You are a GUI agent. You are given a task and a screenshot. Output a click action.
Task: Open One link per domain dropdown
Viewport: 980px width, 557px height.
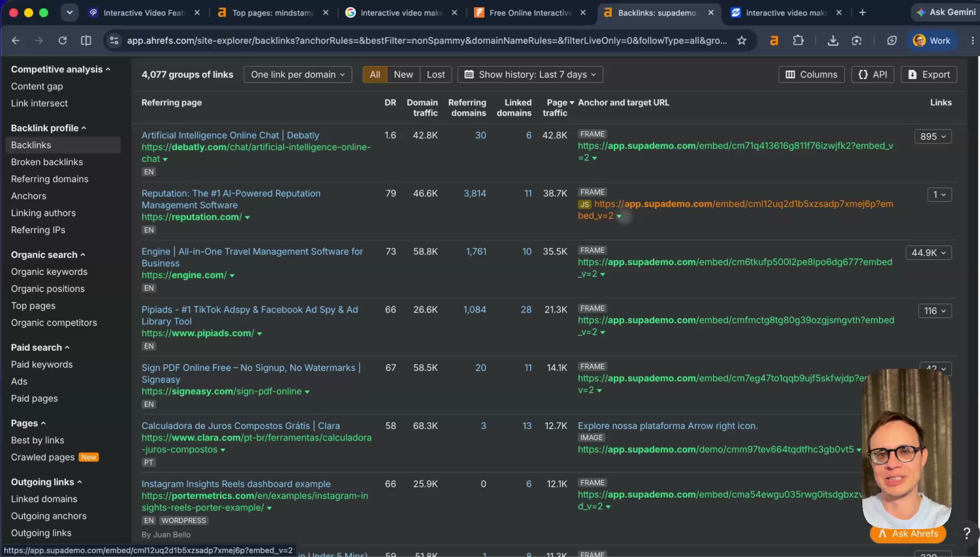(x=298, y=74)
